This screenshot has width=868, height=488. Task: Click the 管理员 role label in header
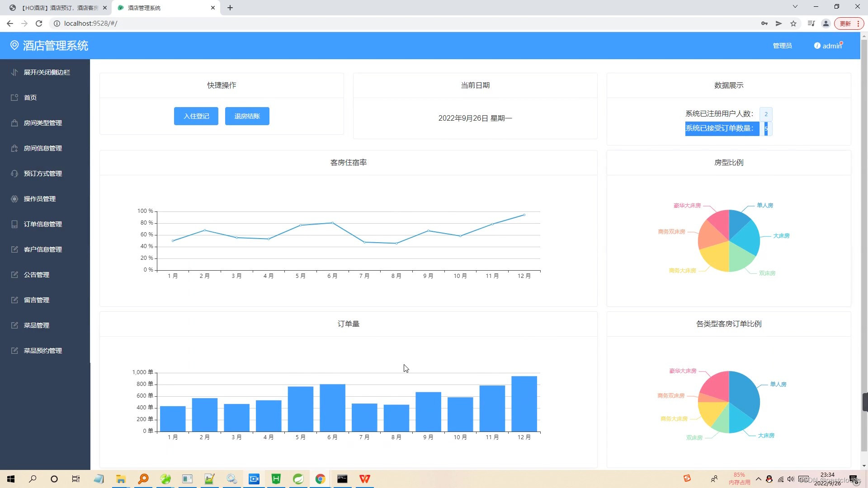[782, 46]
